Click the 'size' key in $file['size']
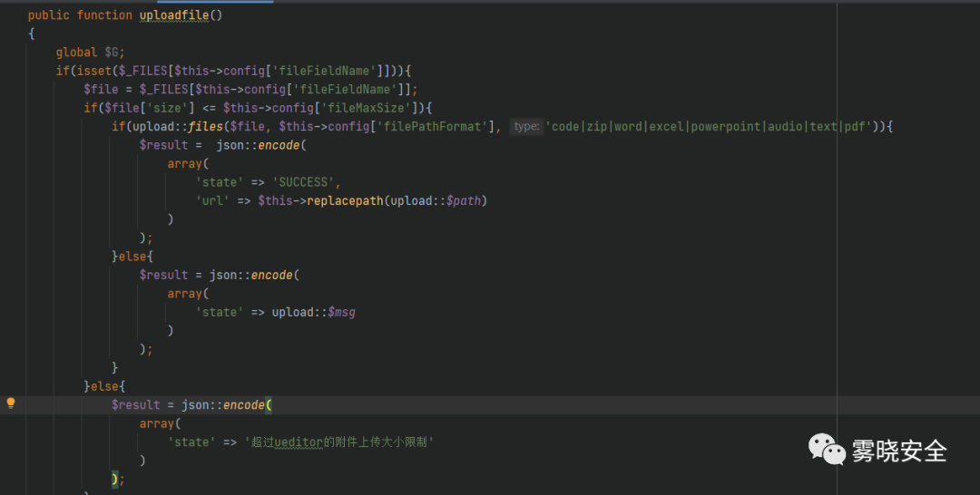980x495 pixels. tap(167, 108)
